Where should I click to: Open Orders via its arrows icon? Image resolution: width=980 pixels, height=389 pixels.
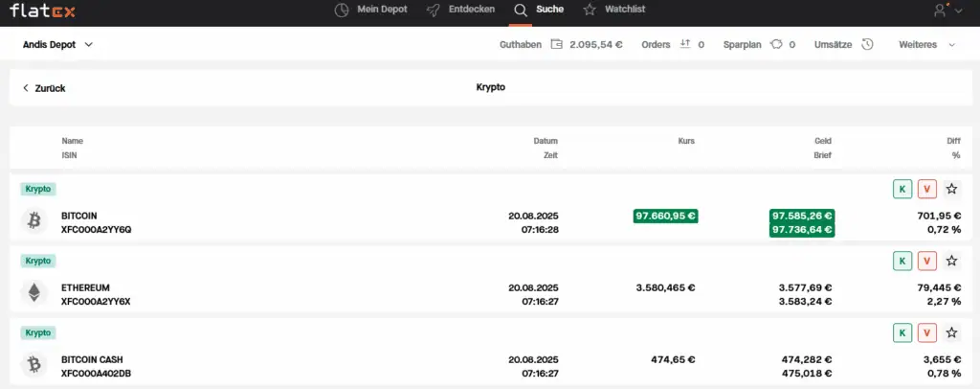[684, 44]
